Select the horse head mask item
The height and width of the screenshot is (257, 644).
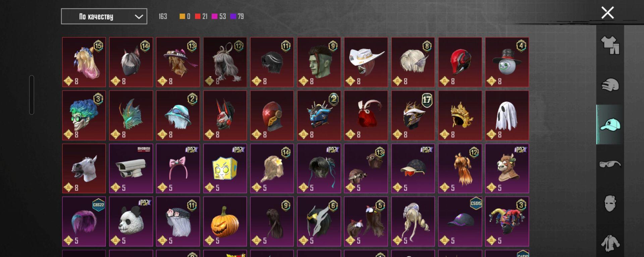(84, 168)
